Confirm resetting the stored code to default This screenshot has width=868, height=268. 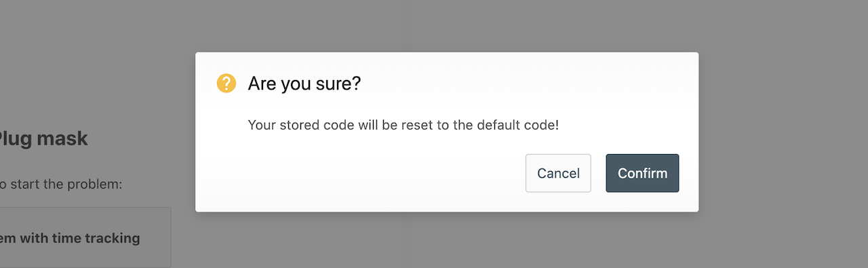point(642,173)
